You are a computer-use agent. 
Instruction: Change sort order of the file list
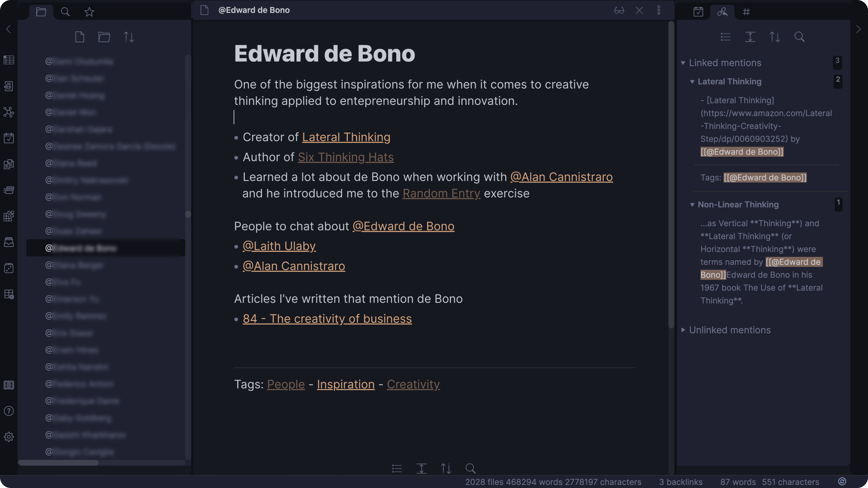pos(129,37)
